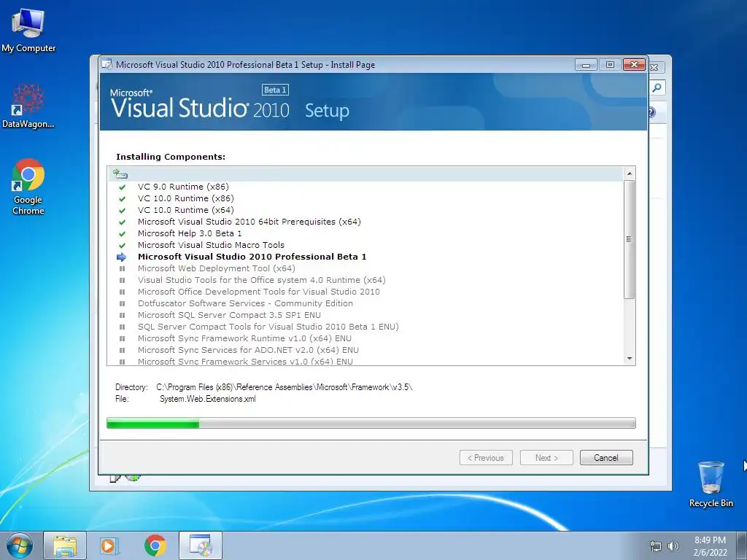
Task: Click the volume speaker tray icon
Action: point(673,546)
